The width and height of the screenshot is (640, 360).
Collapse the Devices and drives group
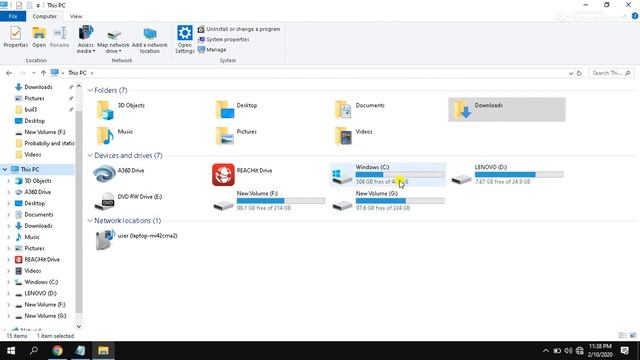click(x=90, y=156)
